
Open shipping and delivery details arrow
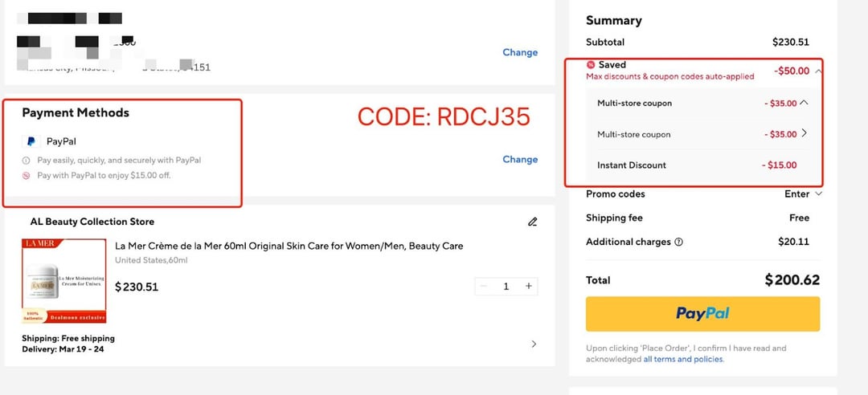point(534,344)
